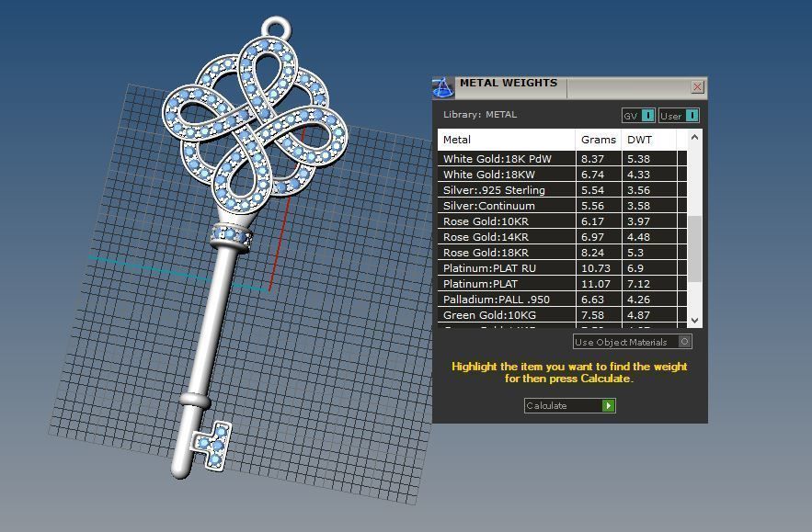The width and height of the screenshot is (812, 532).
Task: Sort by the Grams column header
Action: click(x=599, y=140)
